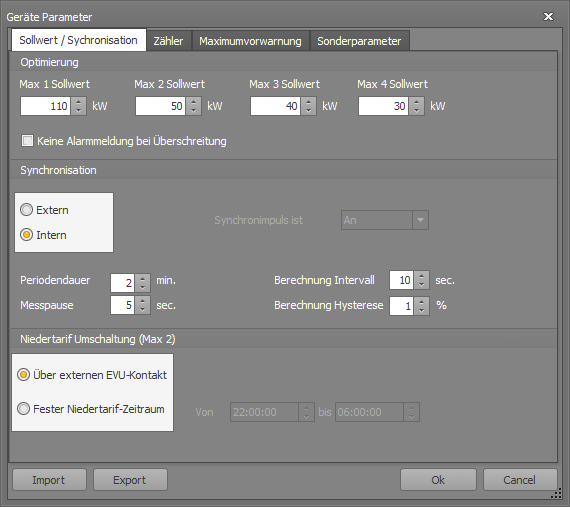Click the Berechnung Hysterese percent field
Screen dimensions: 570x507
(x=401, y=306)
